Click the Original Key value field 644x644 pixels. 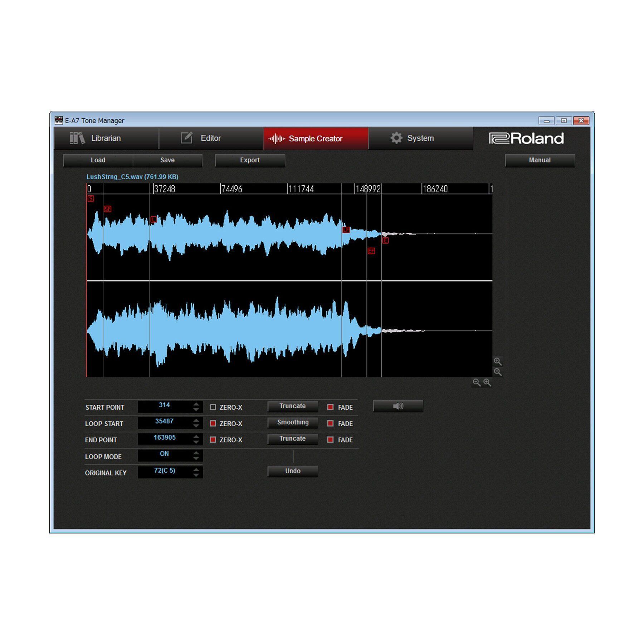(x=165, y=471)
